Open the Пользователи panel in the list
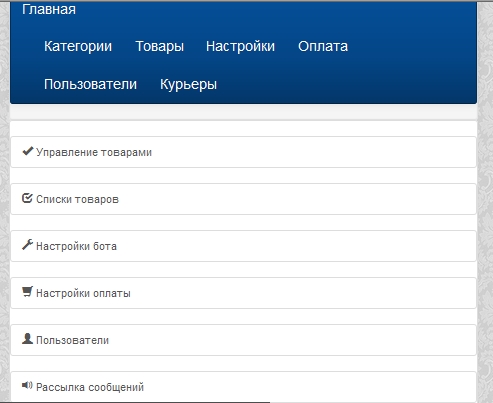The image size is (493, 403). (243, 340)
